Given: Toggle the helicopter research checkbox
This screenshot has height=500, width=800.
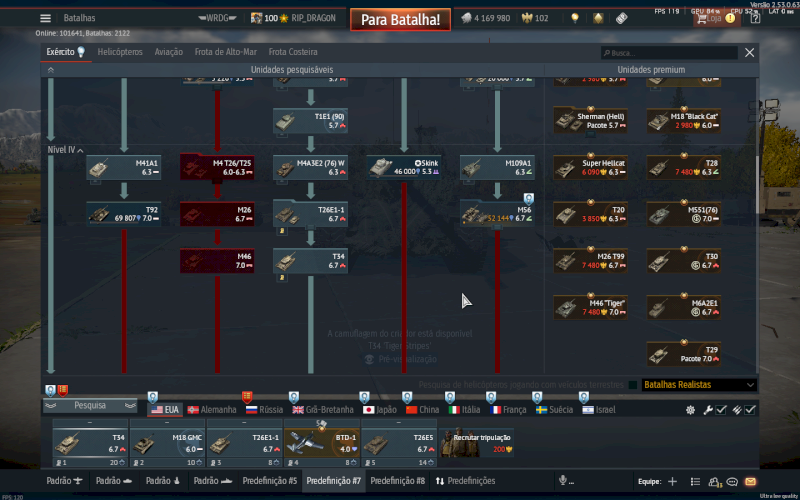Looking at the screenshot, I should [x=632, y=385].
